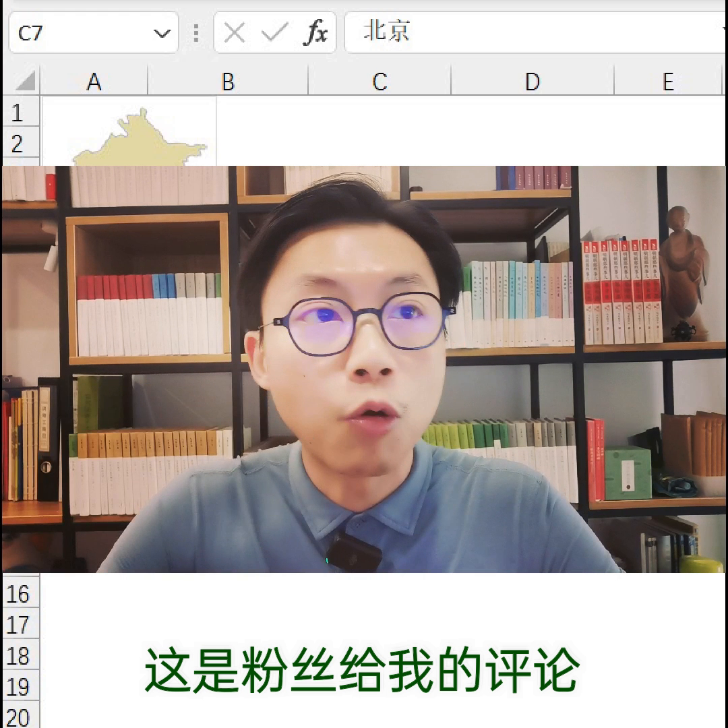Select column C header
728x728 pixels.
pos(380,80)
